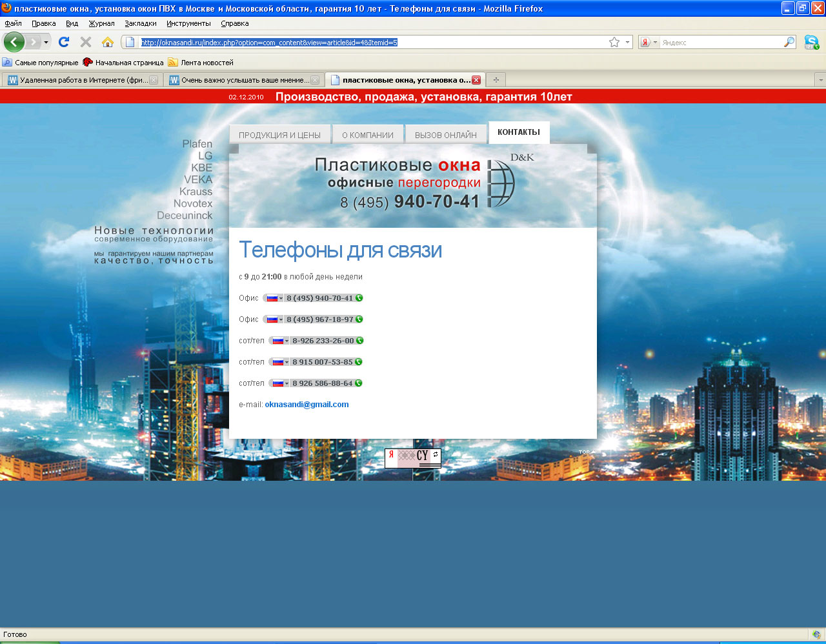This screenshot has width=826, height=644.
Task: Click the Novotex brand name
Action: click(x=193, y=203)
